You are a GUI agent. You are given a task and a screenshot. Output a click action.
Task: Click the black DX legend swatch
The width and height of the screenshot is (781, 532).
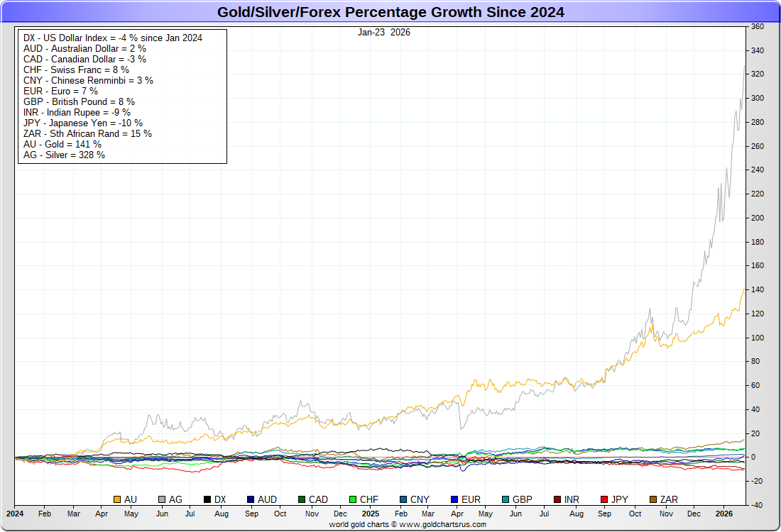tap(208, 499)
